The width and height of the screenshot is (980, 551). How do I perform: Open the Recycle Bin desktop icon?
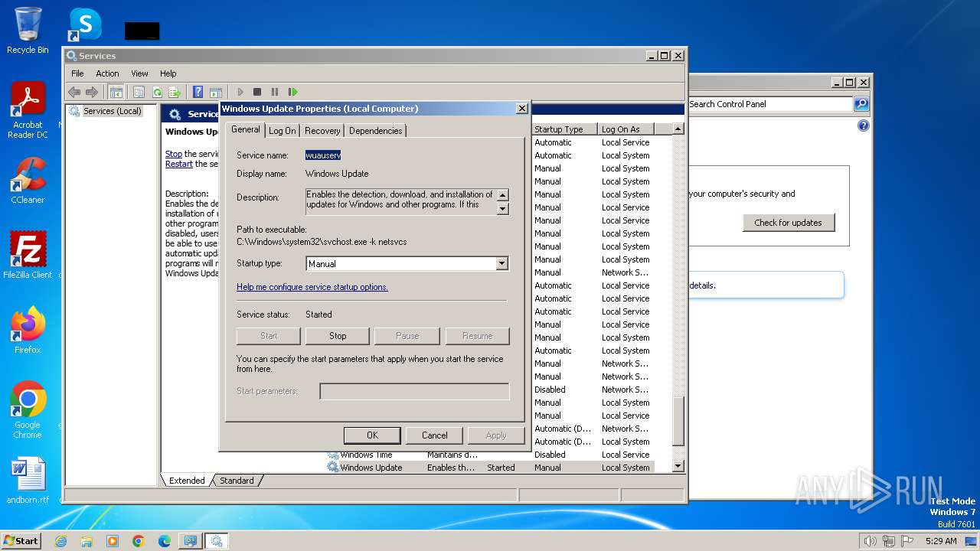pyautogui.click(x=28, y=31)
